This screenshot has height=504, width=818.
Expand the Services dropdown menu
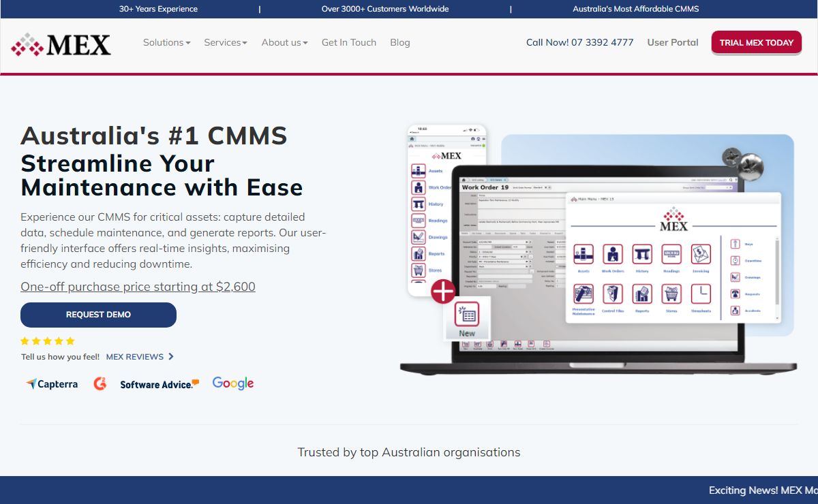226,42
